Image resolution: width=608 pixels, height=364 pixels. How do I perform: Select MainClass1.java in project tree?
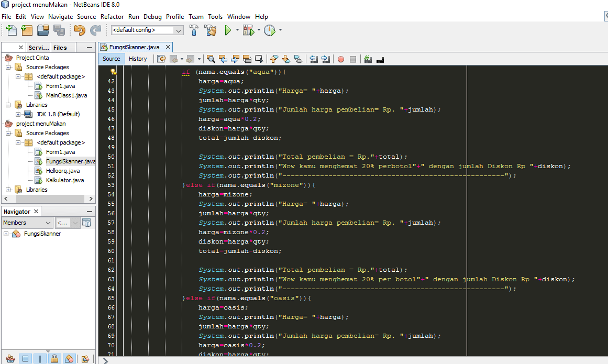67,95
